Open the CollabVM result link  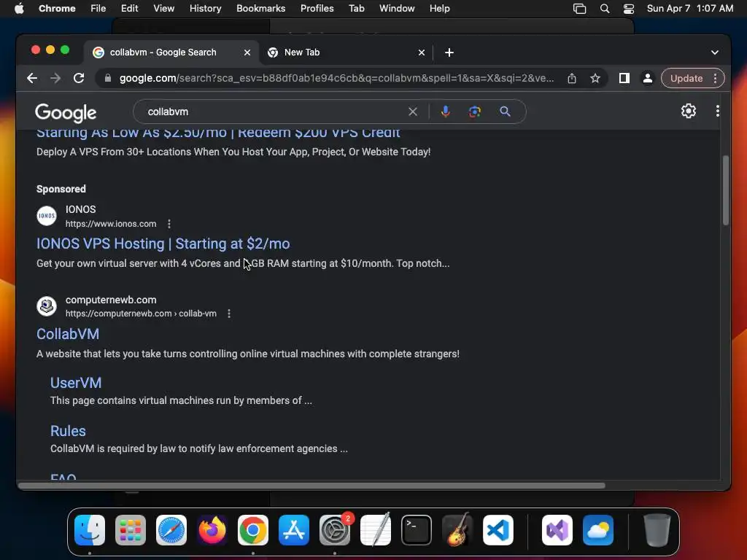[68, 334]
